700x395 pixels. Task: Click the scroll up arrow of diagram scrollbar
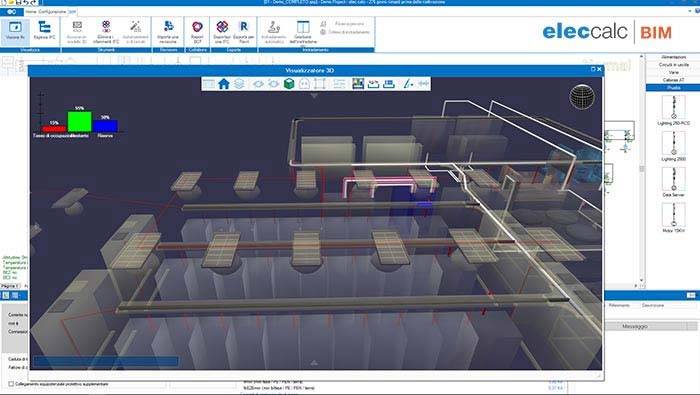642,57
